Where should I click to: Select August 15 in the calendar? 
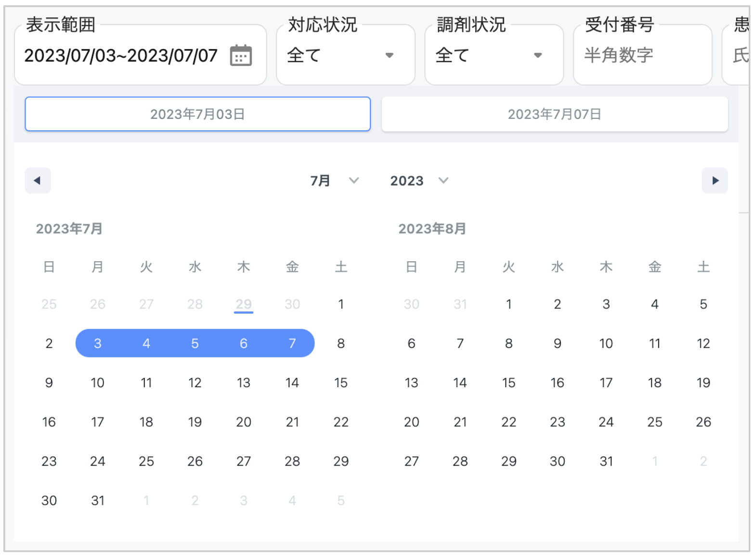pyautogui.click(x=508, y=383)
